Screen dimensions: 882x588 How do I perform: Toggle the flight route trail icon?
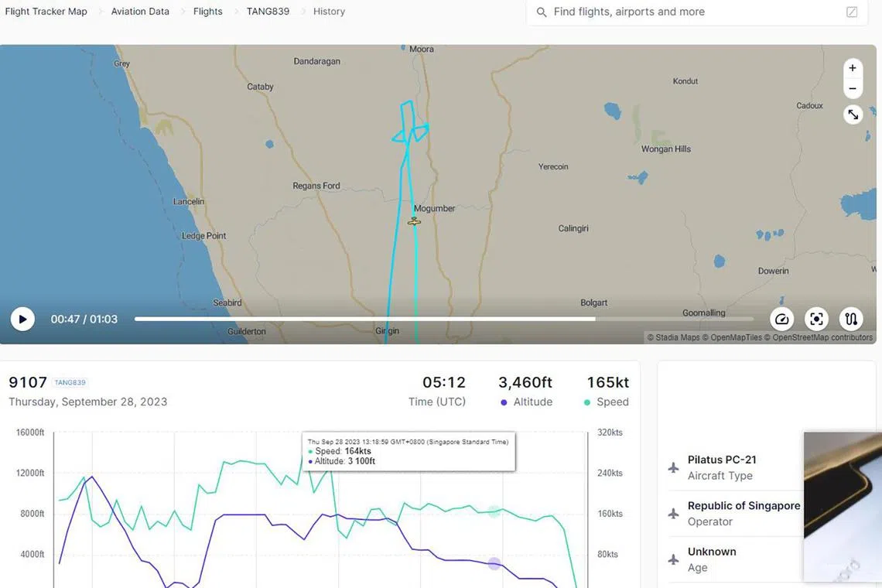click(851, 318)
